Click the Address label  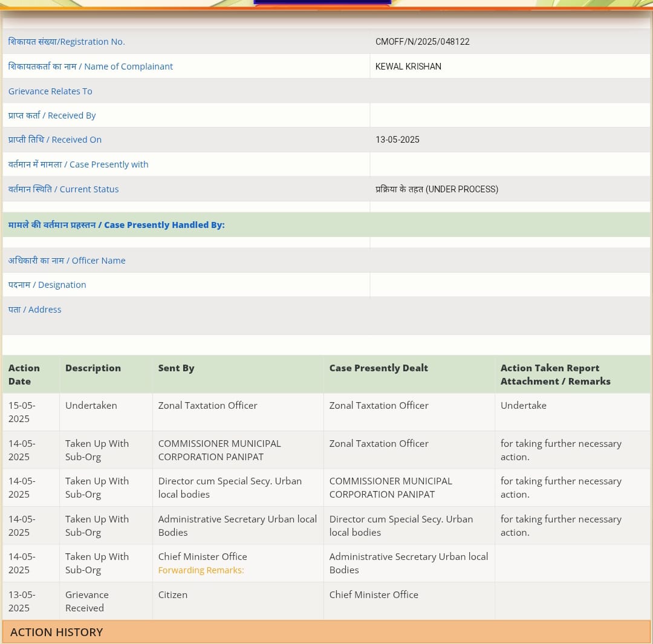(x=35, y=310)
